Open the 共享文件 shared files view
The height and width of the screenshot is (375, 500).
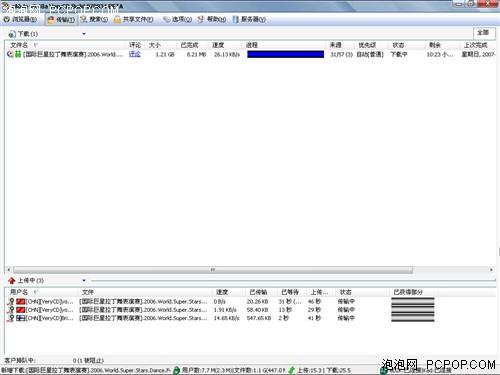pyautogui.click(x=133, y=19)
